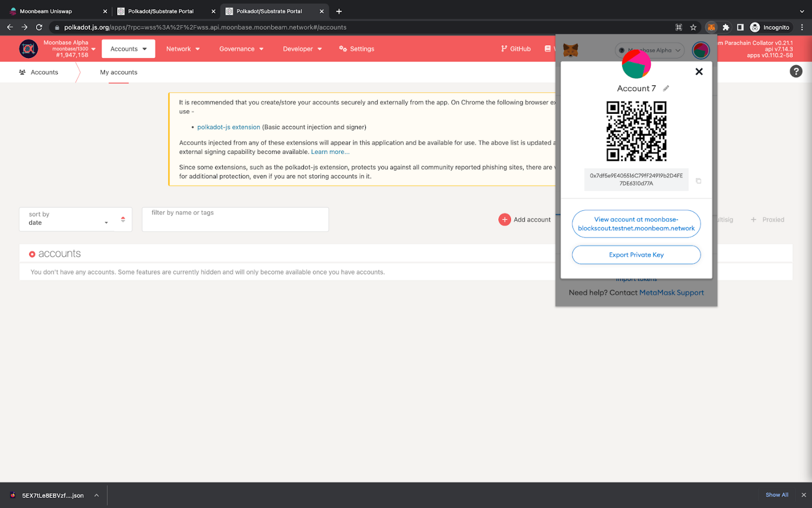Go forward in browser history
812x508 pixels.
click(24, 27)
